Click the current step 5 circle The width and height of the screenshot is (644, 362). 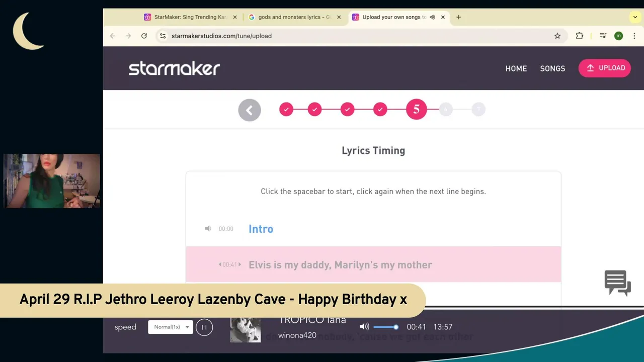(416, 109)
